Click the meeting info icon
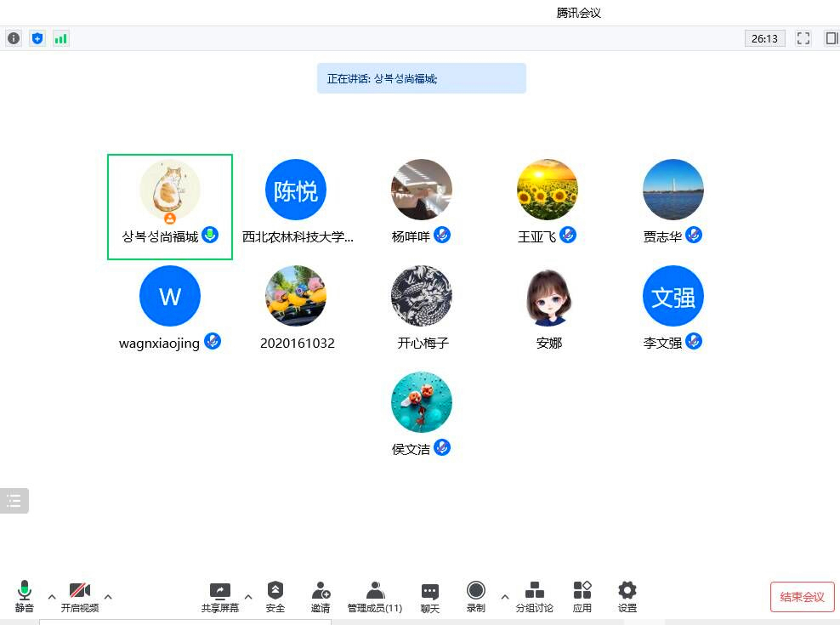The width and height of the screenshot is (840, 625). [x=14, y=38]
